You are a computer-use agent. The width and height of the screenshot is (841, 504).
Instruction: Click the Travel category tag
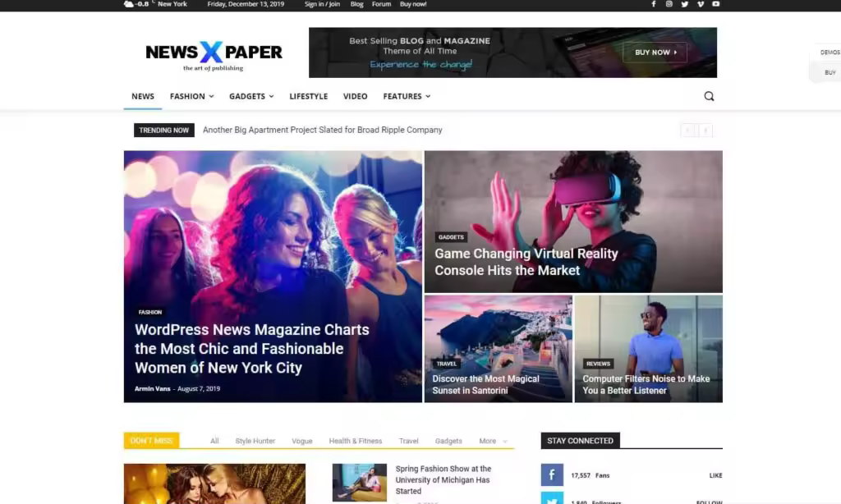[x=446, y=364]
